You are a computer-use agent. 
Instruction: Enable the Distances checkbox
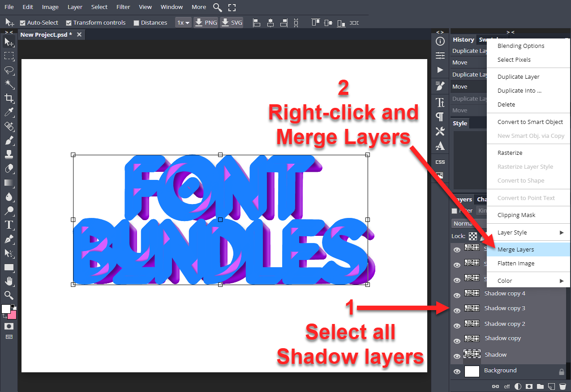pyautogui.click(x=137, y=23)
